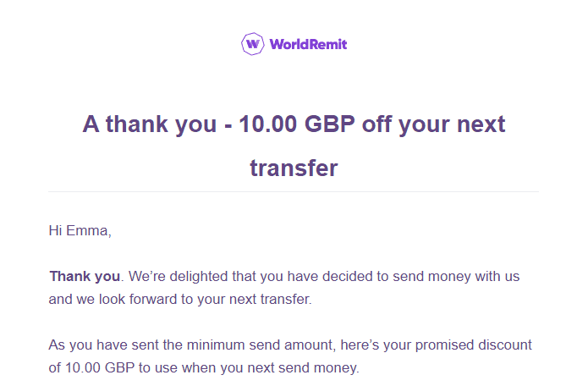The image size is (588, 386).
Task: Click the word 'transfer' in the heading
Action: [294, 168]
